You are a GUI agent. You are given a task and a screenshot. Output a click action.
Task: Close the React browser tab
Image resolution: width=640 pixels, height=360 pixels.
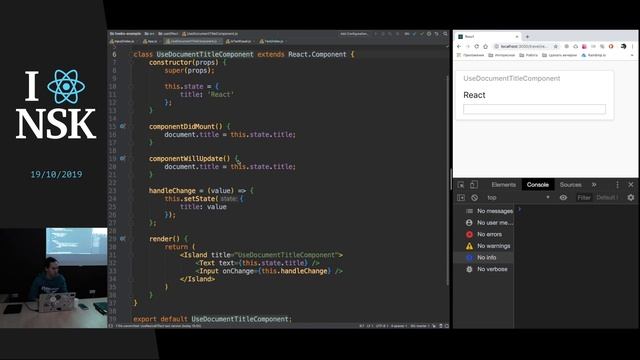(x=517, y=37)
